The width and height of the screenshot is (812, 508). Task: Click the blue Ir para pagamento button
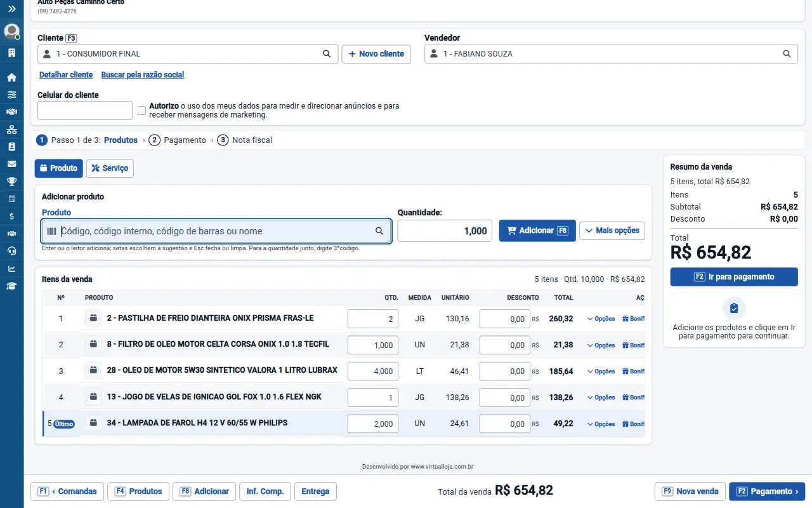point(734,277)
